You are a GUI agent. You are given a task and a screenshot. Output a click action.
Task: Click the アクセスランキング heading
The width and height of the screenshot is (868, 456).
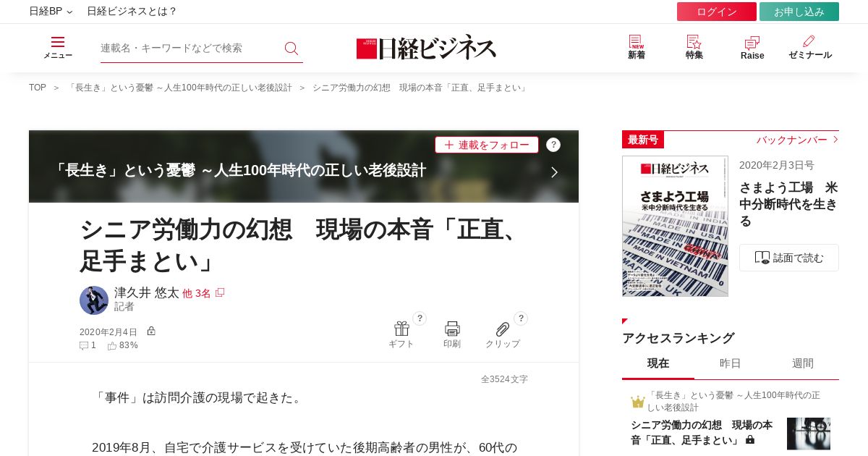pyautogui.click(x=678, y=338)
